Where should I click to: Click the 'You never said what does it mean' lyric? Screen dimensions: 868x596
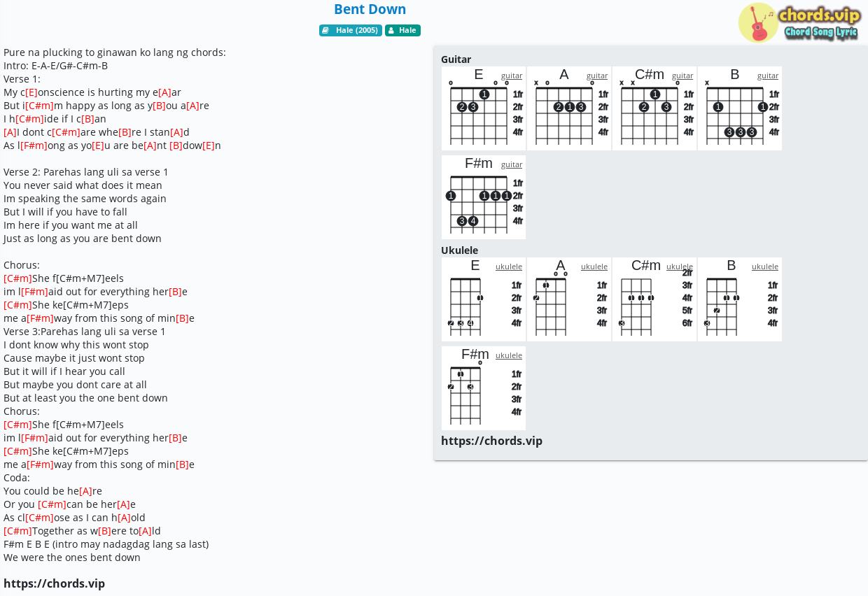[x=83, y=185]
